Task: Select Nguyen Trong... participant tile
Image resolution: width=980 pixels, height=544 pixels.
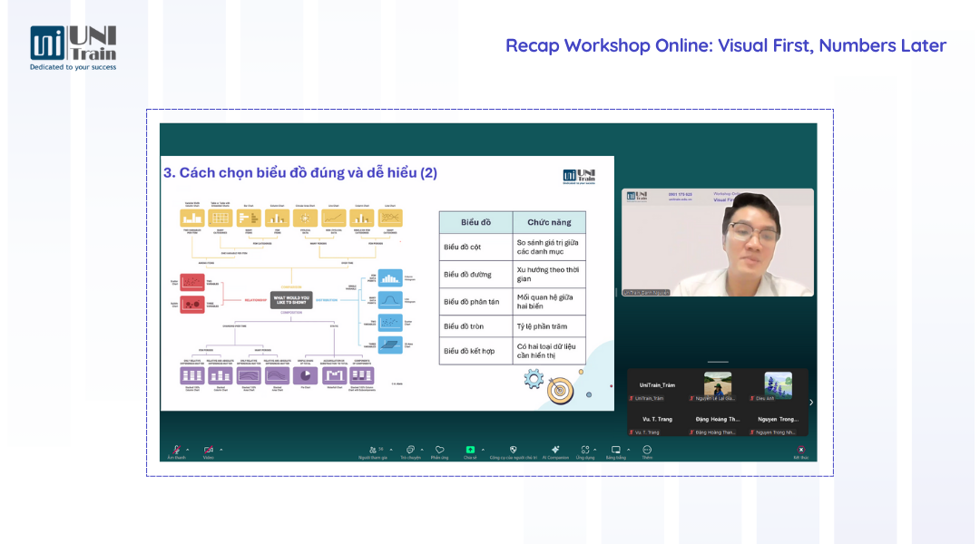Action: pyautogui.click(x=779, y=420)
